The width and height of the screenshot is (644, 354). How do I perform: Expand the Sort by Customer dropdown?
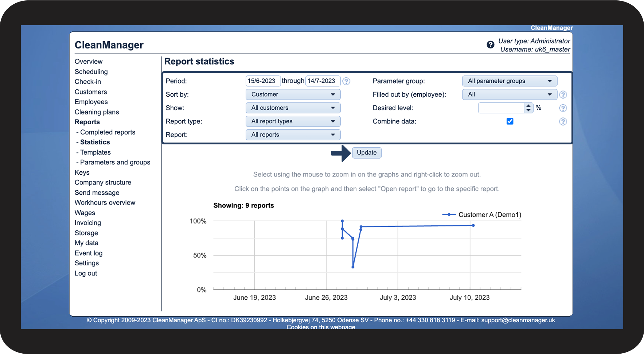[293, 94]
